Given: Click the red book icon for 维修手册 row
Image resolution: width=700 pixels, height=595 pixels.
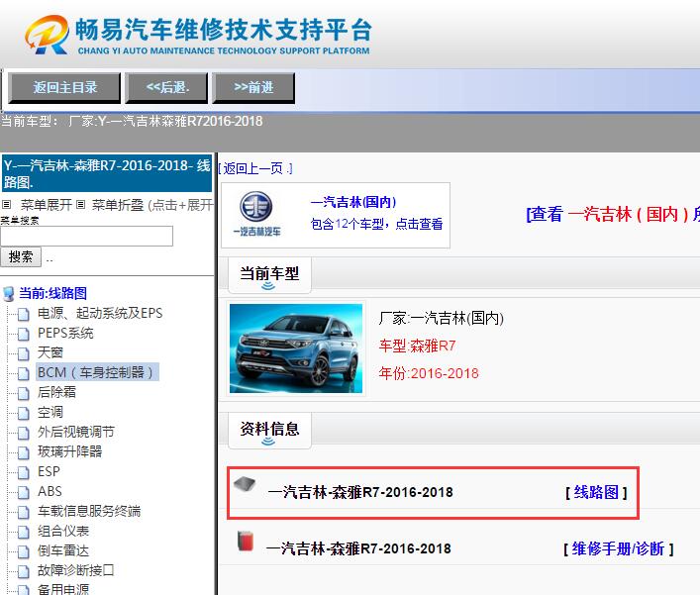Looking at the screenshot, I should 245,541.
